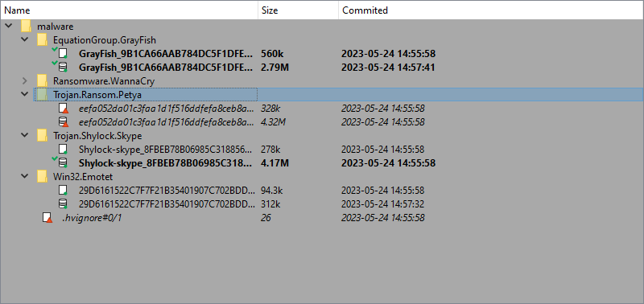Select the Win32.Emotet folder label
Viewport: 644px width, 304px height.
point(83,177)
